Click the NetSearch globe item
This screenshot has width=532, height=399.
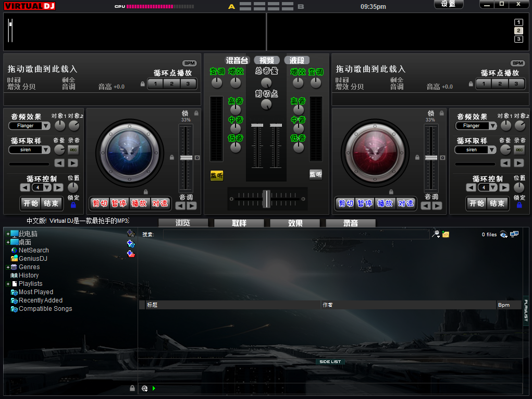pyautogui.click(x=33, y=250)
